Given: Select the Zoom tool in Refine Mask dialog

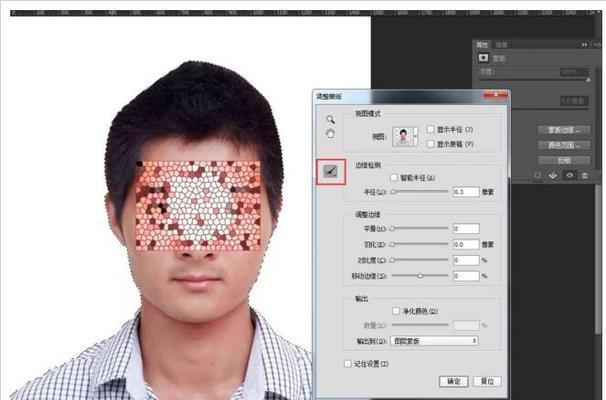Looking at the screenshot, I should tap(330, 119).
